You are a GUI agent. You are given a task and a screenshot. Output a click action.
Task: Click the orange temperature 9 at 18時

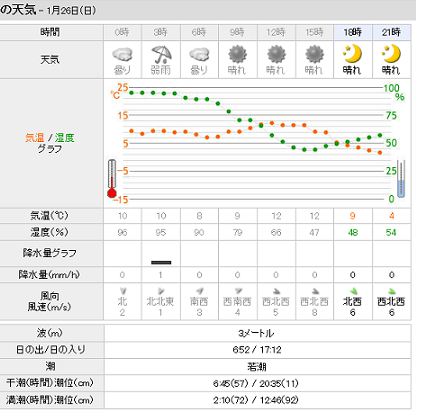pyautogui.click(x=353, y=216)
